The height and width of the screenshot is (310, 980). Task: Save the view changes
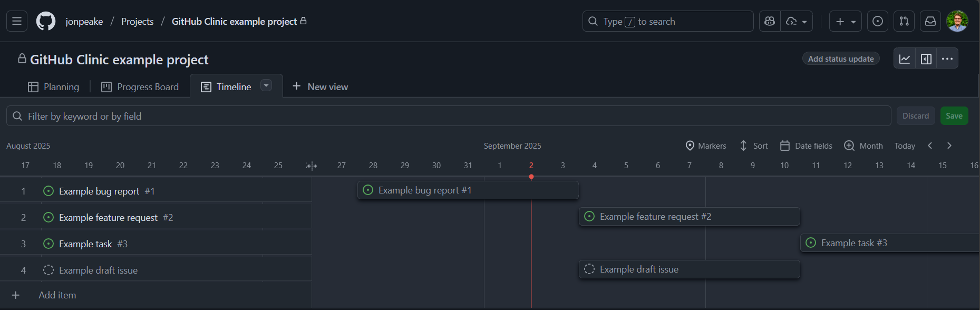coord(954,116)
